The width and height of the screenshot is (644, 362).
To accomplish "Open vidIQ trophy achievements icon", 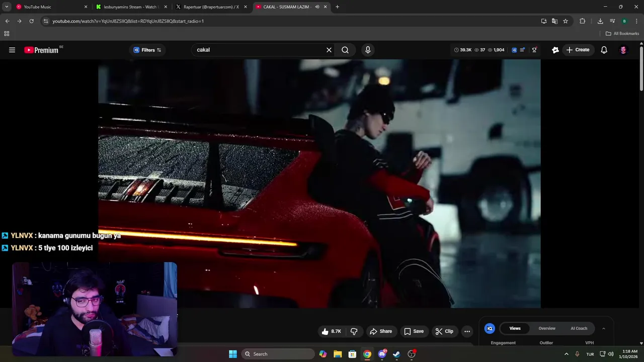I will coord(534,50).
